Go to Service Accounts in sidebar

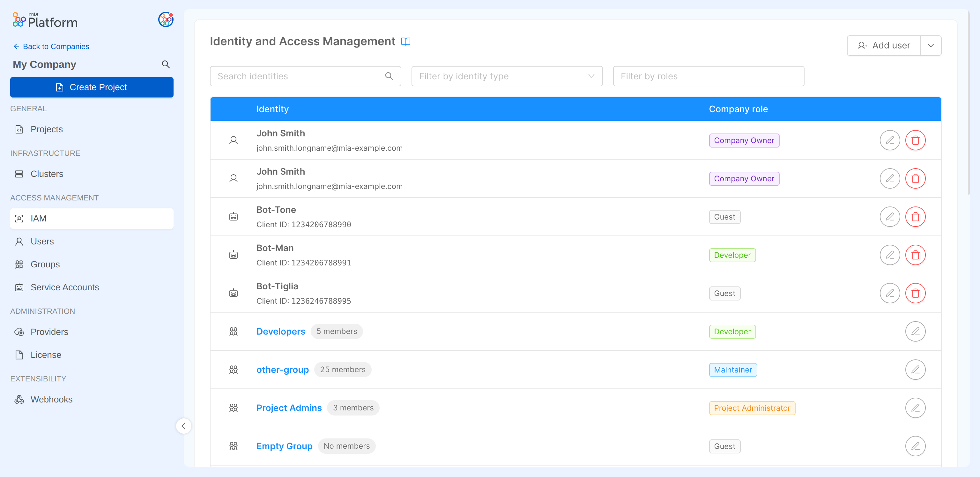click(64, 287)
